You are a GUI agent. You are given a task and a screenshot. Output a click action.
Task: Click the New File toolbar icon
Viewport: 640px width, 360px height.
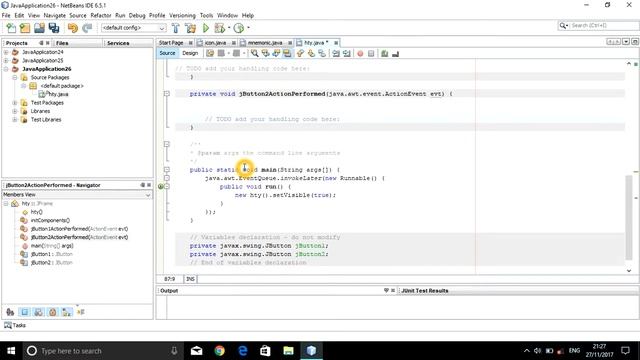[11, 28]
